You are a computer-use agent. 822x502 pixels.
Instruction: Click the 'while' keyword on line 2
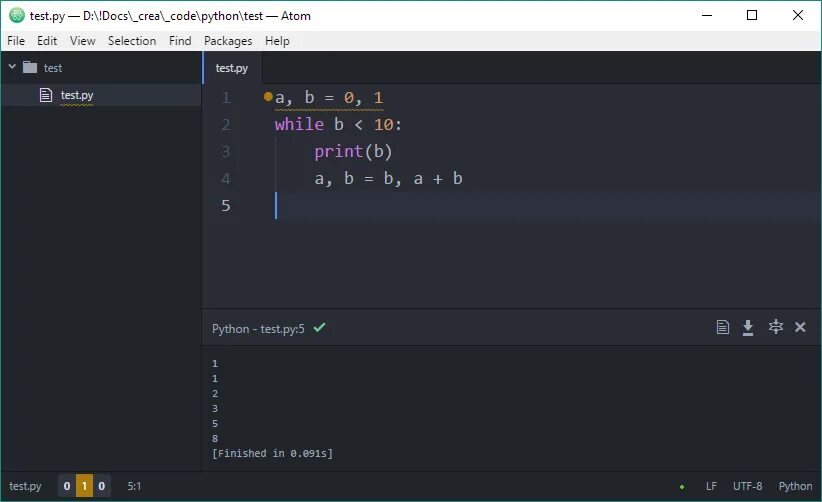pyautogui.click(x=299, y=124)
